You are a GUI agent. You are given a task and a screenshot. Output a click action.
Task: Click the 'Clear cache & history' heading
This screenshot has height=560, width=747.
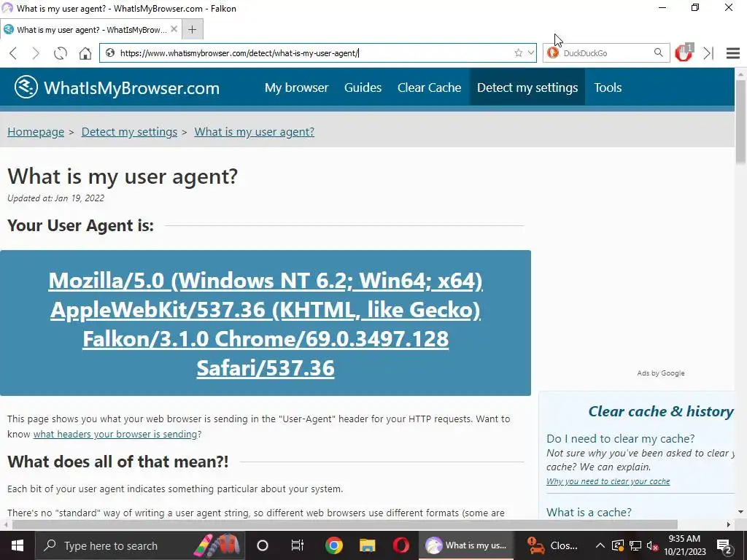pyautogui.click(x=661, y=411)
